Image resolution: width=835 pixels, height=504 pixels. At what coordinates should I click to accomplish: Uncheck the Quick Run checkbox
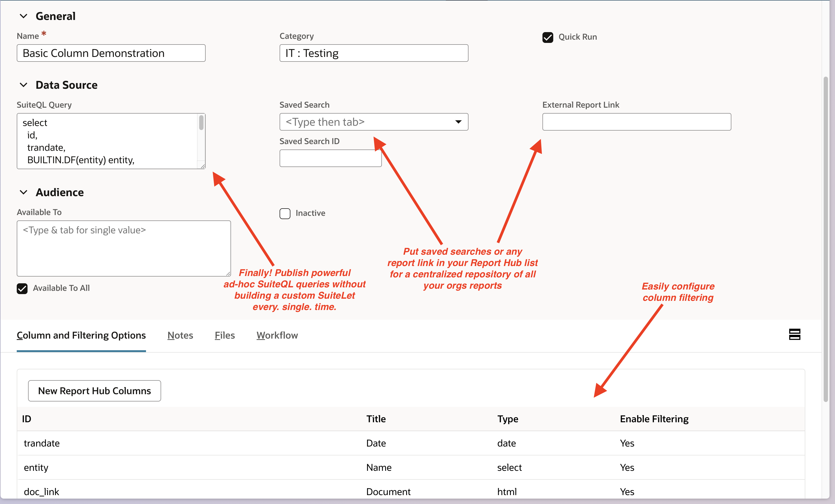[x=548, y=37]
